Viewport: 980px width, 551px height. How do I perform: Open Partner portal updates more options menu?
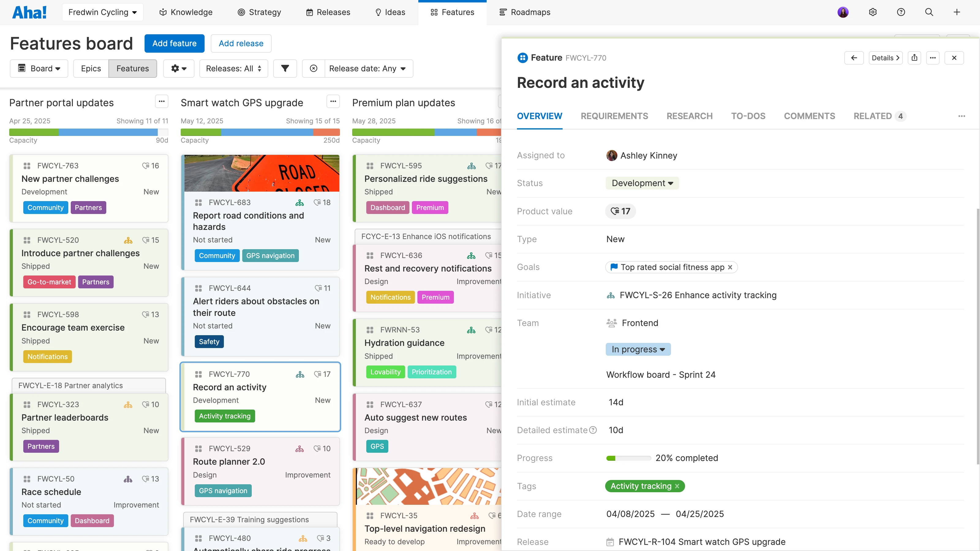pyautogui.click(x=161, y=102)
